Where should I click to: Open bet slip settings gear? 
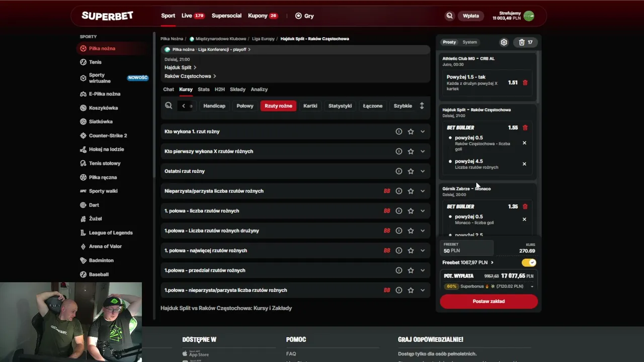[x=504, y=42]
